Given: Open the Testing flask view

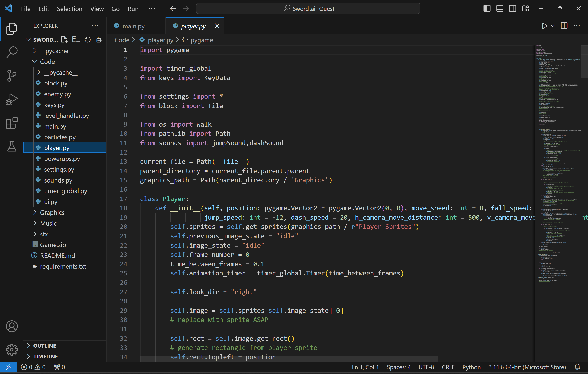Looking at the screenshot, I should coord(11,146).
